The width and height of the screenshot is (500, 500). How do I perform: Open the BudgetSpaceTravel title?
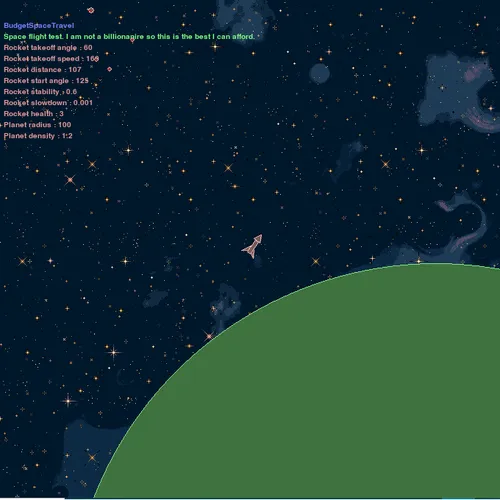point(39,26)
